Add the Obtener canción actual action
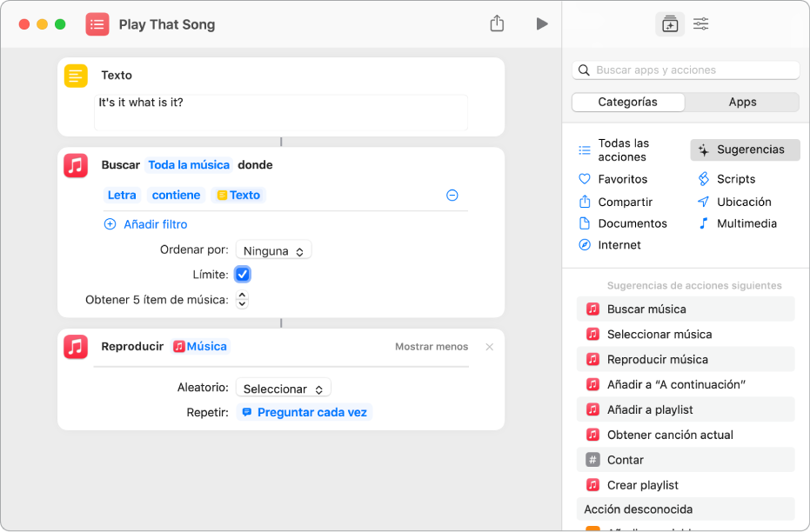 686,435
